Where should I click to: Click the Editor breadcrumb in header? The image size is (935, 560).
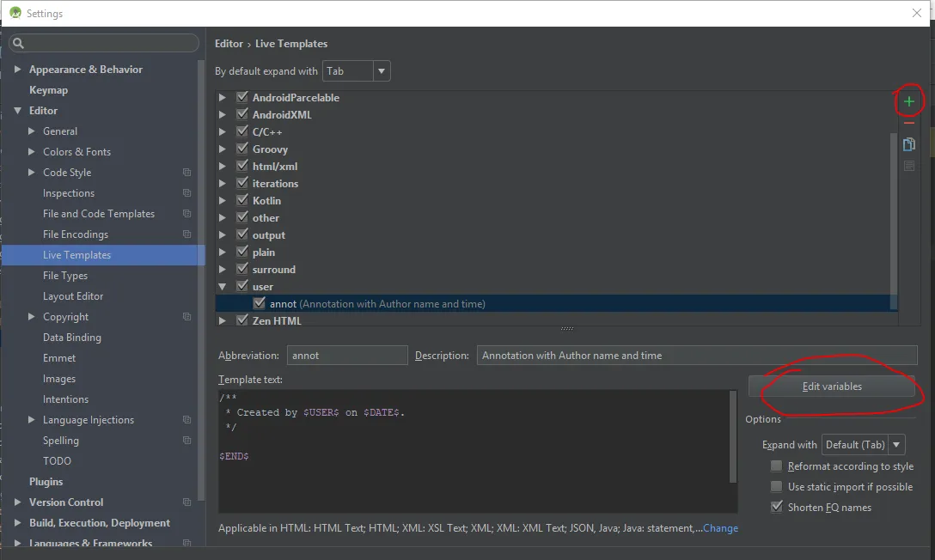point(229,44)
